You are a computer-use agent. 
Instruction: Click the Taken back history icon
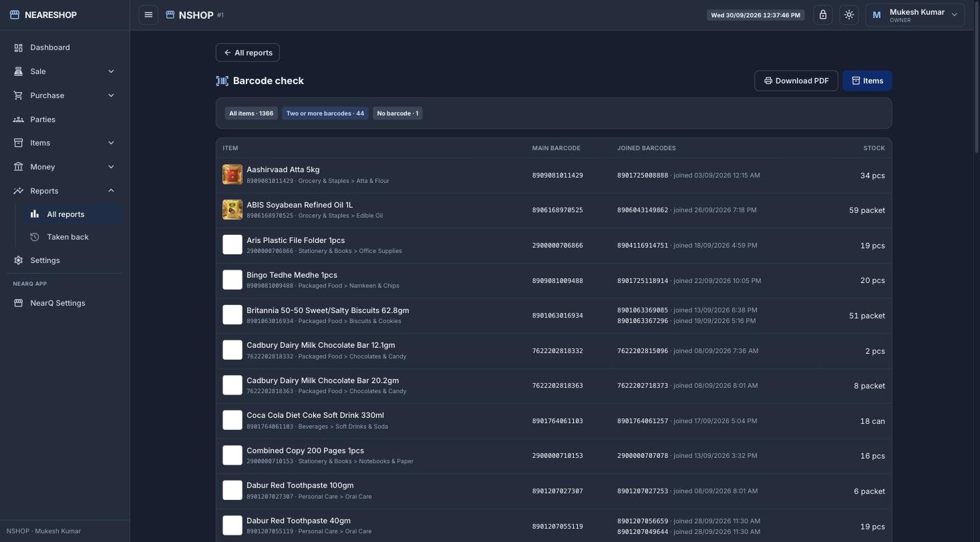[x=35, y=237]
